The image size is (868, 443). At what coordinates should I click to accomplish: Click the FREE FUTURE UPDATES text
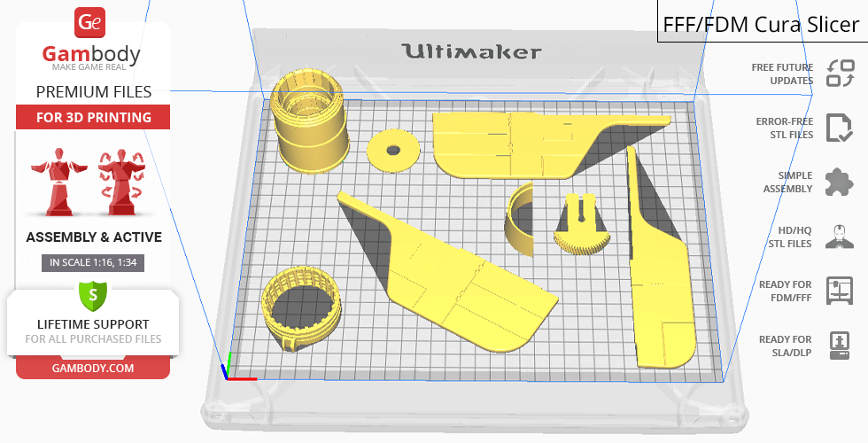point(782,74)
